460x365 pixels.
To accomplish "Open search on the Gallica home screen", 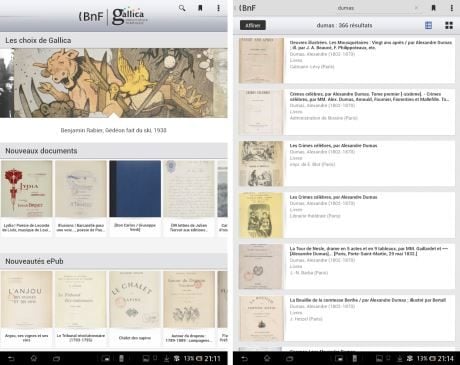I will [182, 8].
